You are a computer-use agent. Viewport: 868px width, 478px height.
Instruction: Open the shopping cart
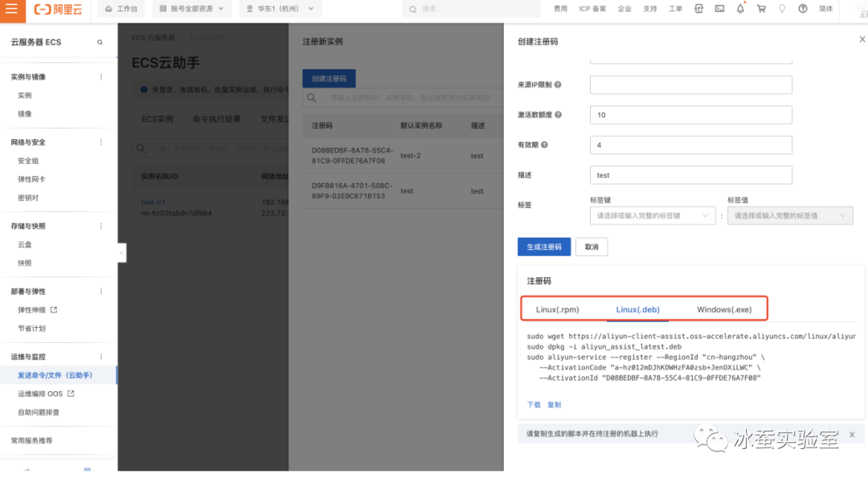[x=761, y=9]
